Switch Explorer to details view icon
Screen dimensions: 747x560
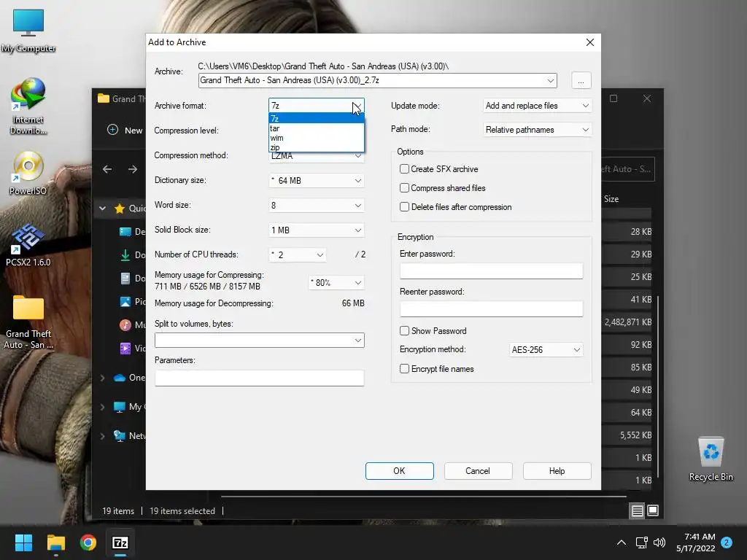[637, 511]
